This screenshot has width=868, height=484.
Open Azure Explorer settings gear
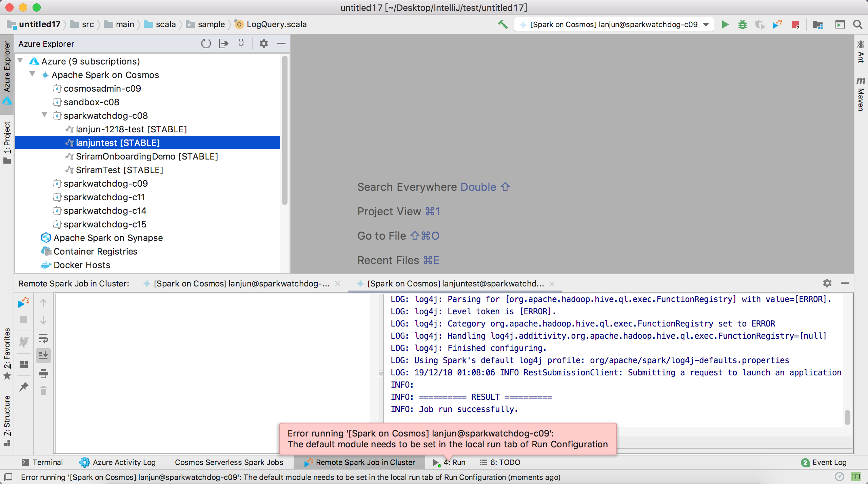[x=263, y=43]
